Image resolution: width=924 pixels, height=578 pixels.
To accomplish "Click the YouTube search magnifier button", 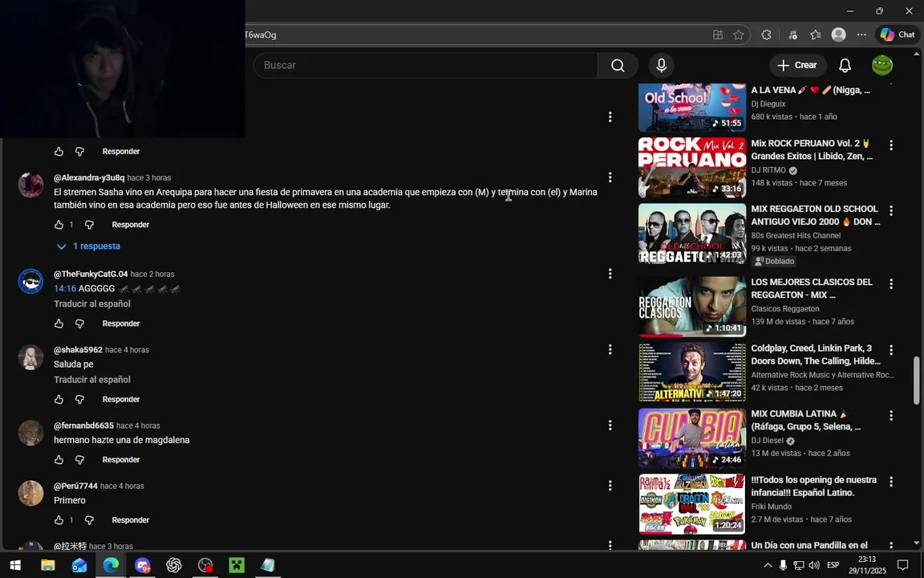I will [x=618, y=66].
